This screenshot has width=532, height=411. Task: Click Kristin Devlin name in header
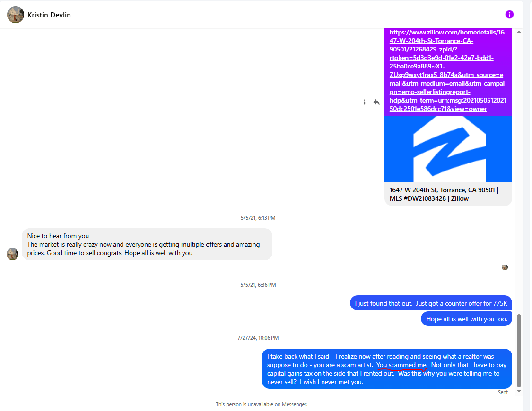coord(49,15)
